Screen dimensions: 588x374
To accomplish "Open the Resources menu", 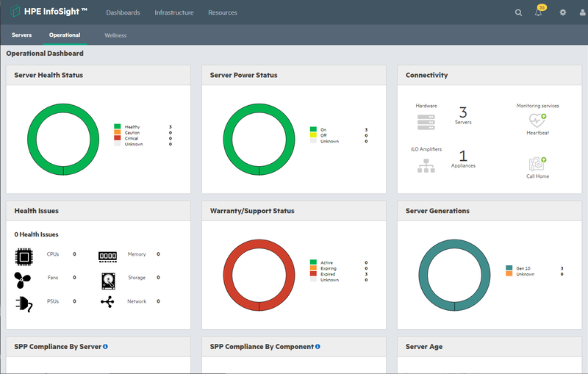I will click(x=223, y=12).
